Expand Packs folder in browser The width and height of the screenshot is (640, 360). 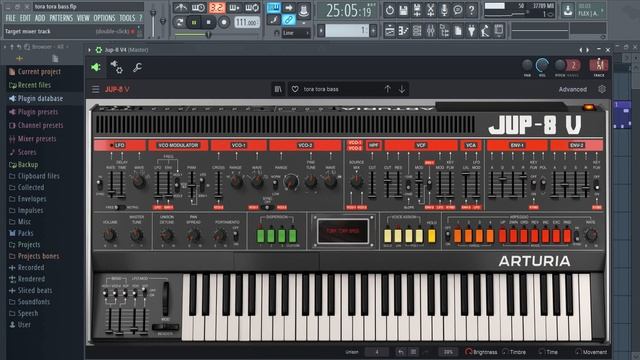(x=25, y=233)
